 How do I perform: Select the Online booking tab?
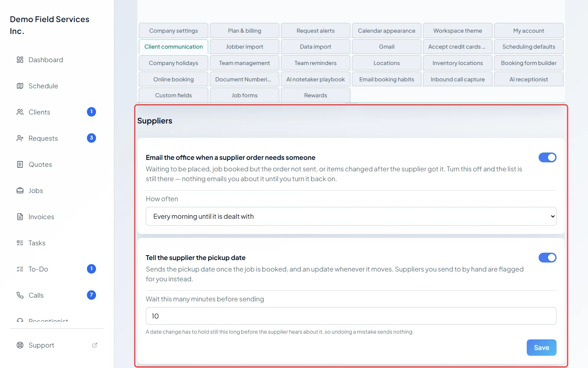tap(174, 79)
